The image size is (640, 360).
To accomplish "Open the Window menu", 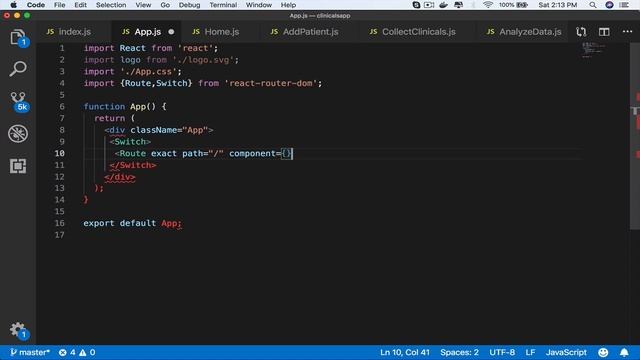I will tap(259, 5).
